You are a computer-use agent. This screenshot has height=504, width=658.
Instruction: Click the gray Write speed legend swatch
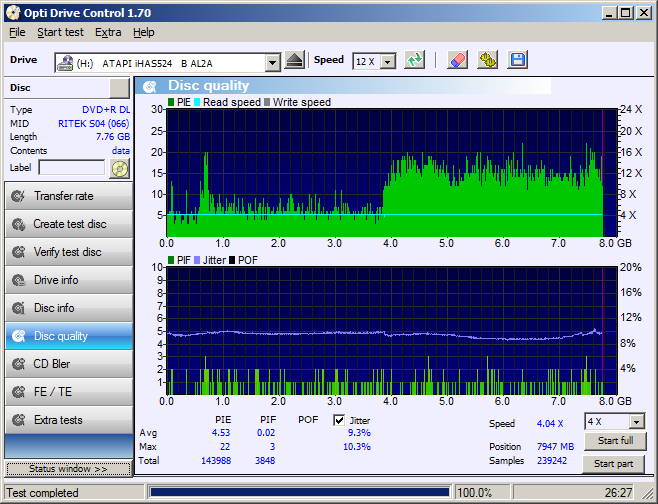tap(267, 102)
